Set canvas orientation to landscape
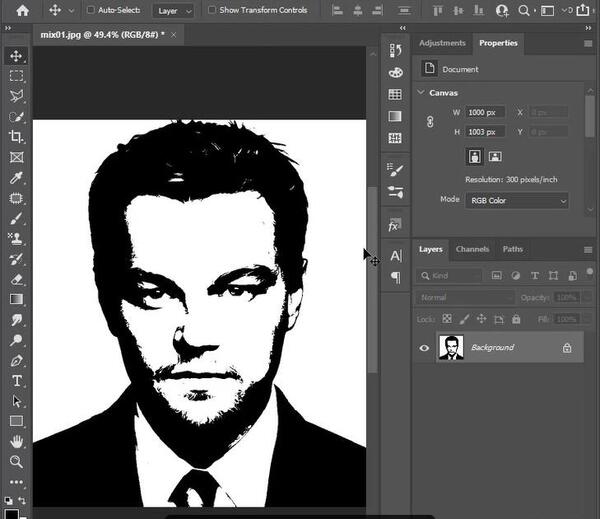Image resolution: width=600 pixels, height=519 pixels. pyautogui.click(x=495, y=157)
